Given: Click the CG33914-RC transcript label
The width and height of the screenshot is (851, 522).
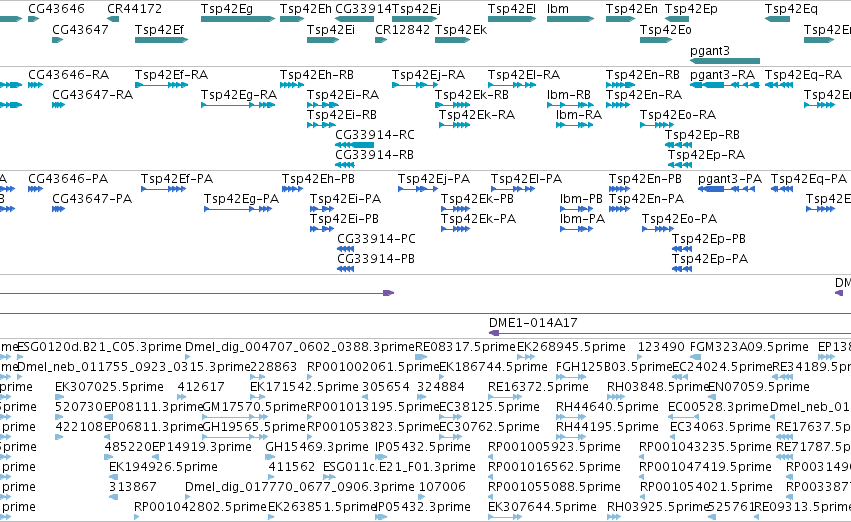Looking at the screenshot, I should 374,135.
